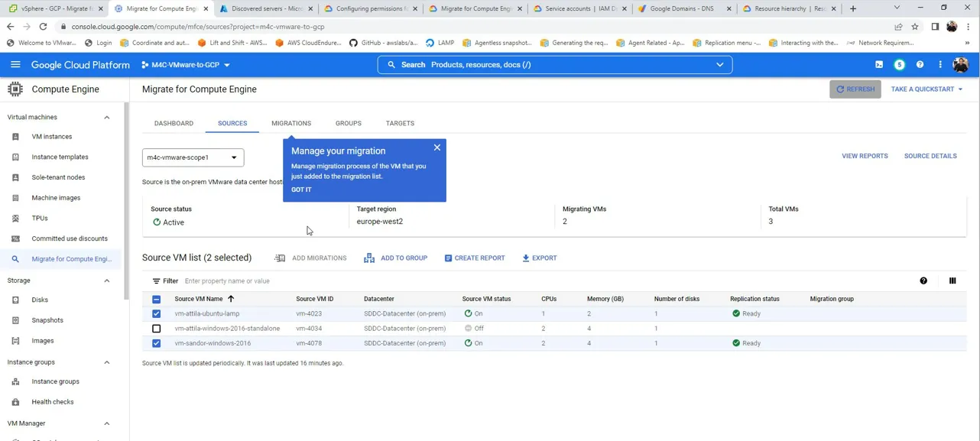The width and height of the screenshot is (980, 441).
Task: Click the Search products and resources box
Action: 555,65
